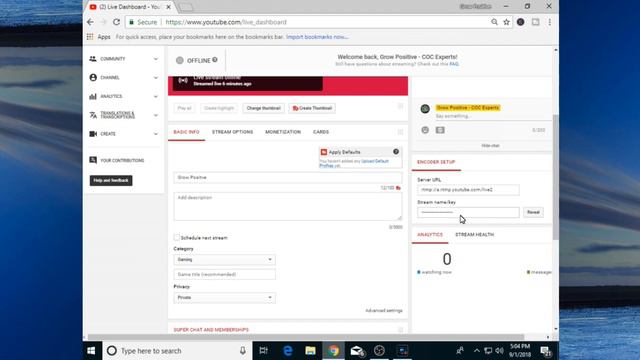
Task: Click the Server URL field
Action: (x=468, y=190)
